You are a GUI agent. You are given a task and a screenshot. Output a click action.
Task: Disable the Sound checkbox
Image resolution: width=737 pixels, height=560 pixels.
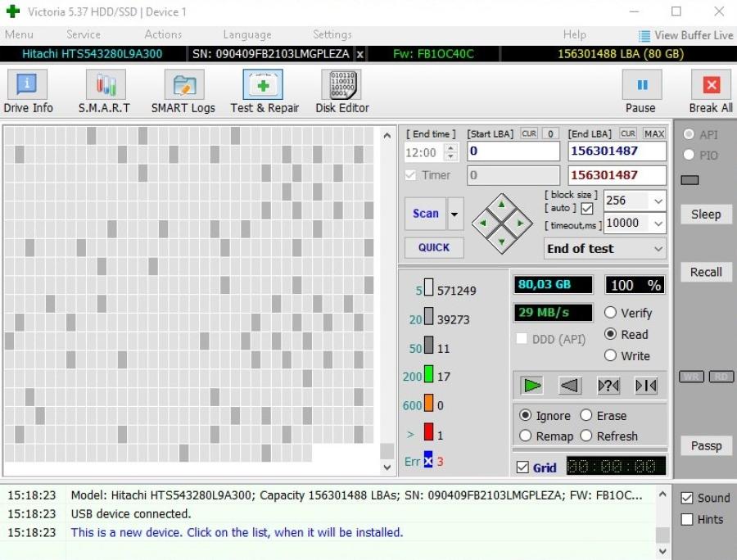[687, 498]
